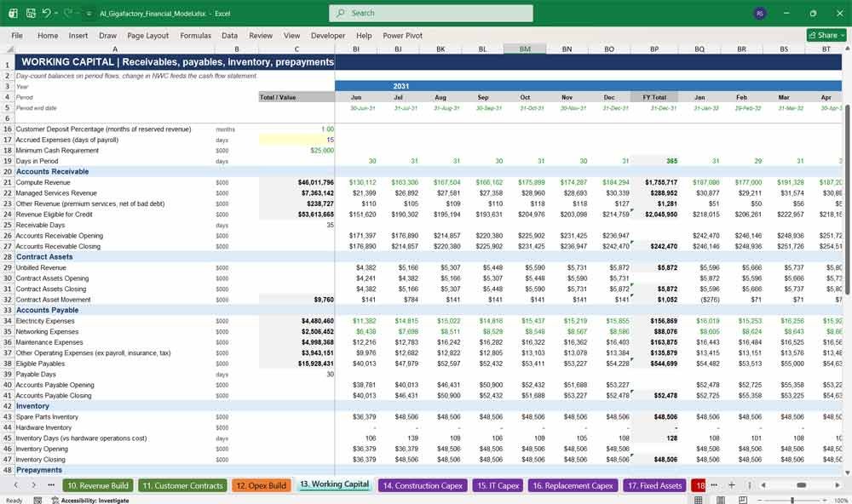Open the Review ribbon tab
The image size is (852, 504).
261,35
